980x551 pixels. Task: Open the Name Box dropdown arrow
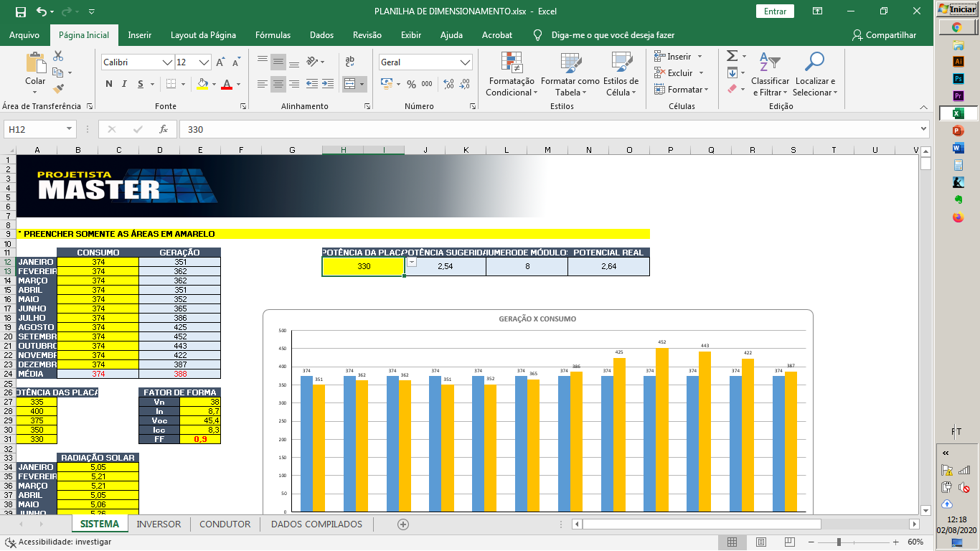click(x=70, y=129)
